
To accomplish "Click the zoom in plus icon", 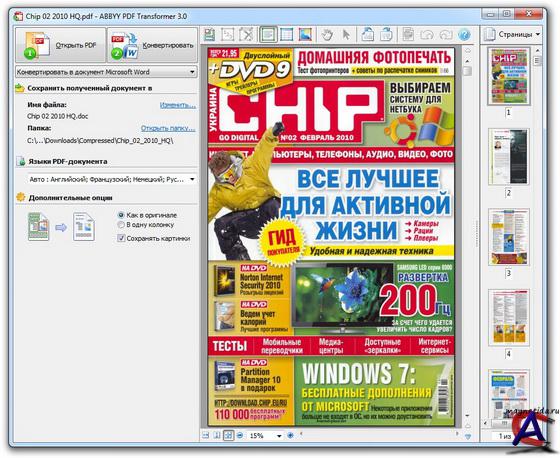I will click(x=290, y=435).
